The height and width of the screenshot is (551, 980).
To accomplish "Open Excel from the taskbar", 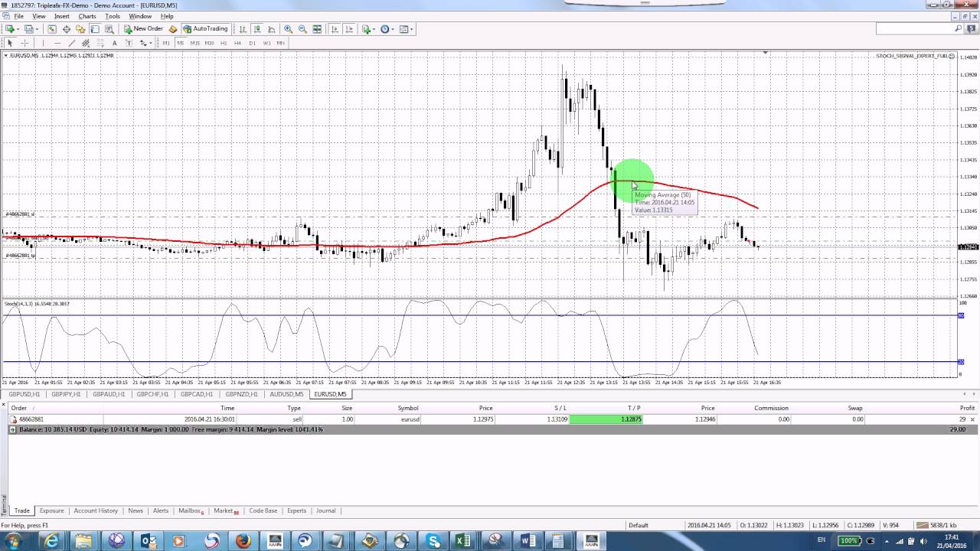I will (462, 541).
